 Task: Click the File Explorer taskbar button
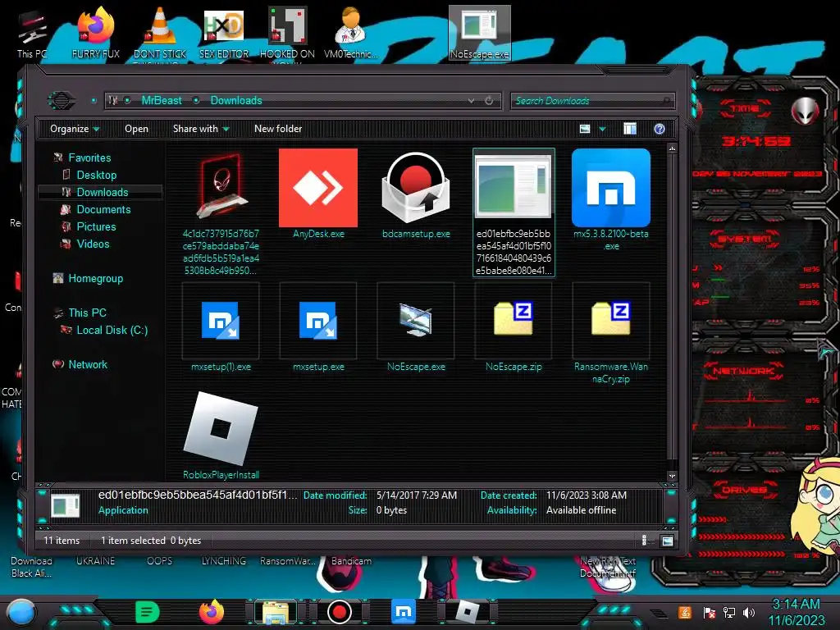pos(276,612)
